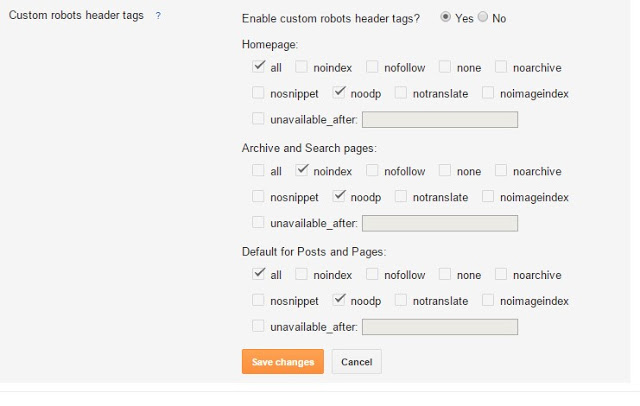Select No for enabling custom robots header tags
Image resolution: width=640 pixels, height=406 pixels.
click(x=482, y=17)
